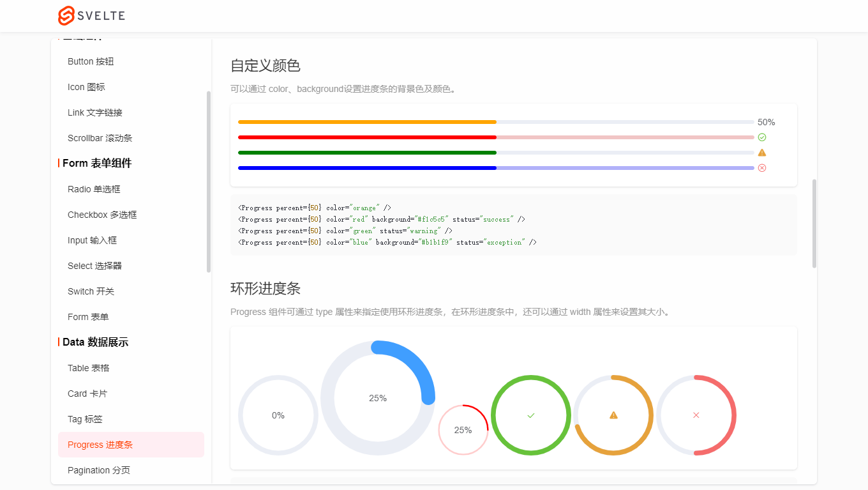Navigate to Card 卡片 page

point(86,393)
